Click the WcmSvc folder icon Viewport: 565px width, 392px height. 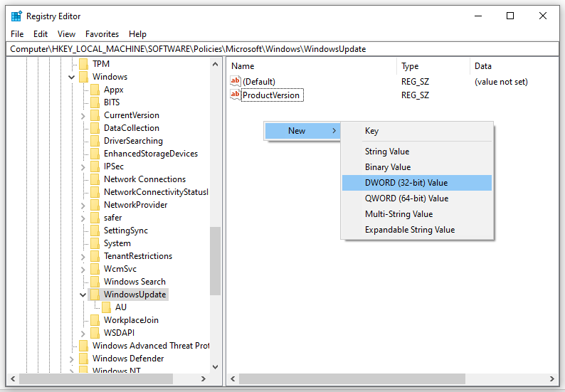[95, 269]
